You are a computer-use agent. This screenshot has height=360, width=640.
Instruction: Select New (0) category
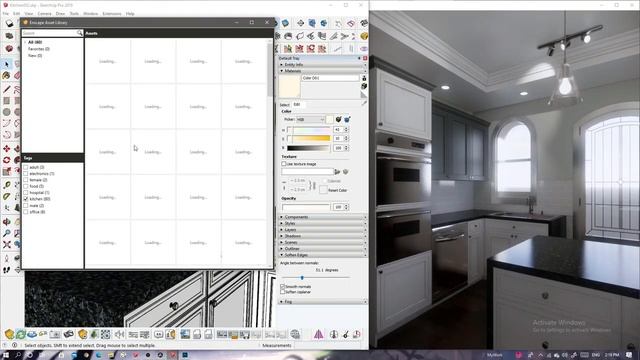point(35,56)
